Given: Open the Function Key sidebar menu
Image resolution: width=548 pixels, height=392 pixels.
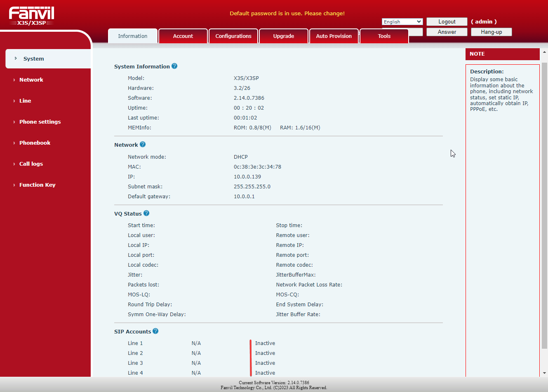Looking at the screenshot, I should point(37,185).
